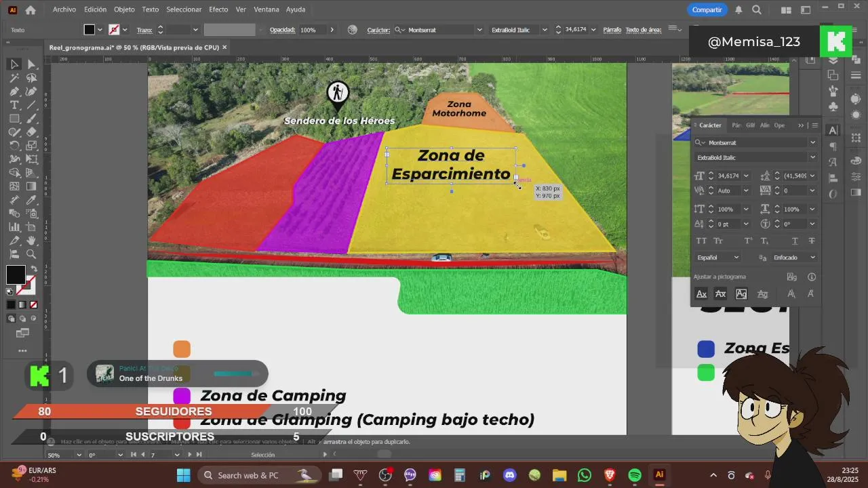Select the Selection tool arrow
Viewport: 868px width, 488px height.
[x=14, y=64]
